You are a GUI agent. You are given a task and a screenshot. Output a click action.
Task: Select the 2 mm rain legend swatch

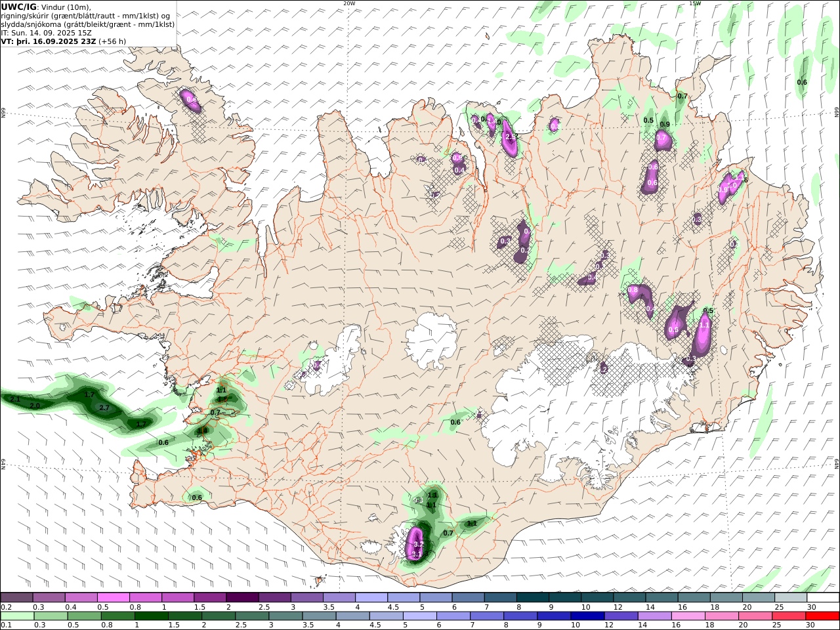(219, 616)
